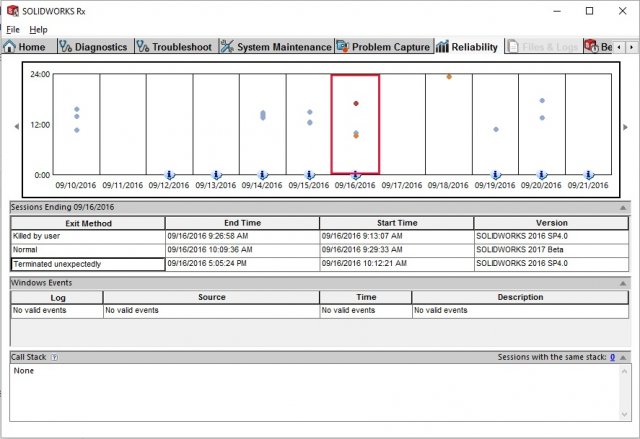Select top session dot on 09/15/2016

pos(310,112)
